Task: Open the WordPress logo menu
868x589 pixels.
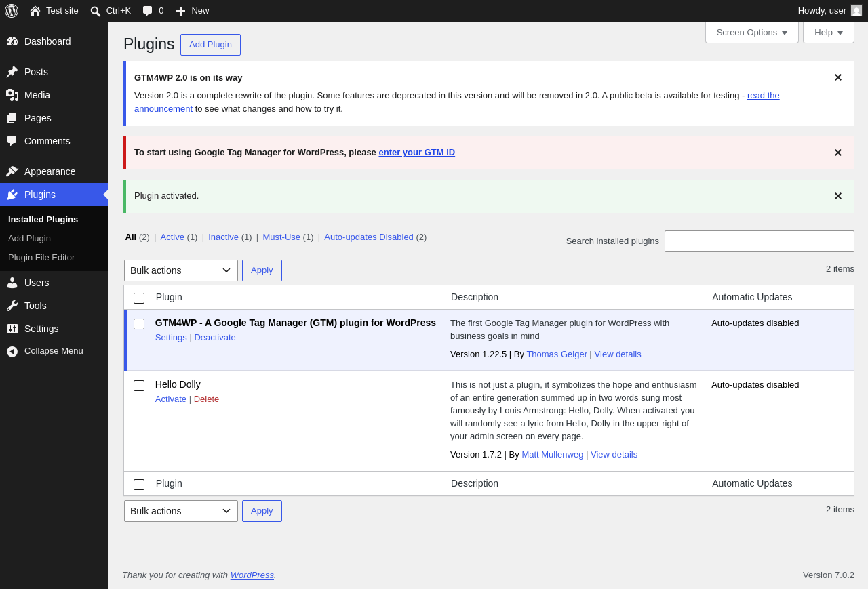Action: click(12, 11)
